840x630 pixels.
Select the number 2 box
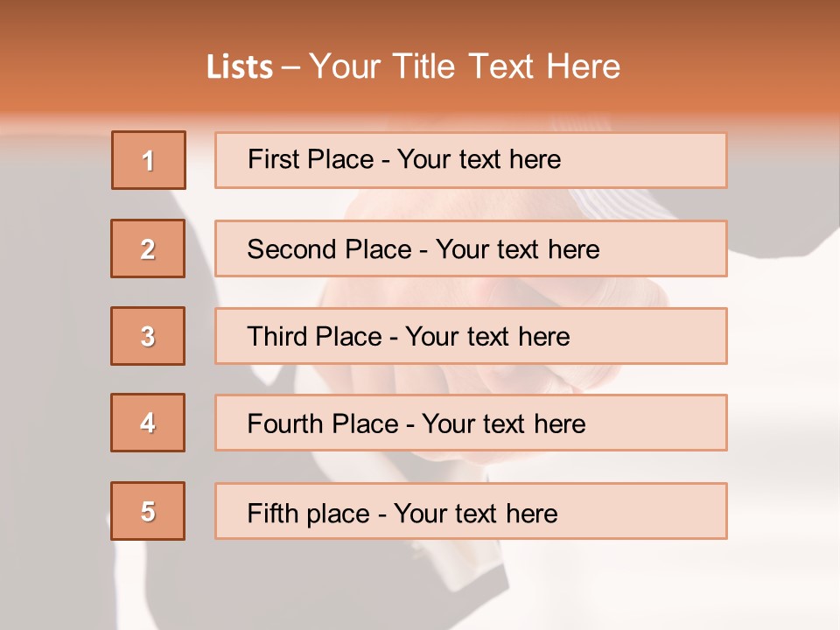[x=148, y=248]
